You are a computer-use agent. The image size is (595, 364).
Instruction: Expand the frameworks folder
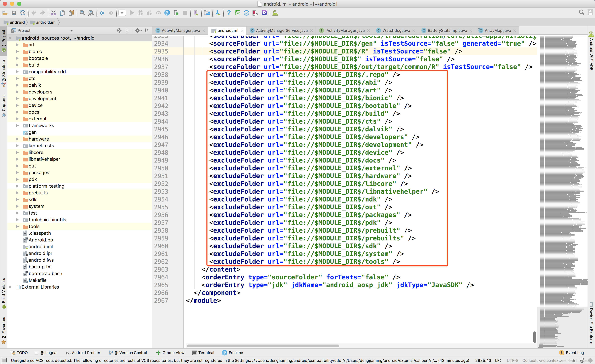click(x=17, y=125)
